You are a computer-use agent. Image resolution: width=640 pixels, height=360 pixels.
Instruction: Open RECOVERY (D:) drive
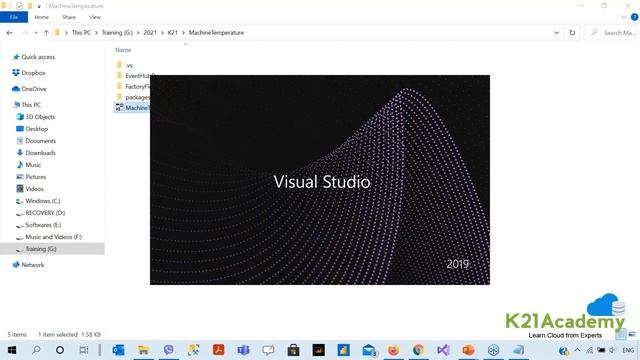tap(40, 213)
